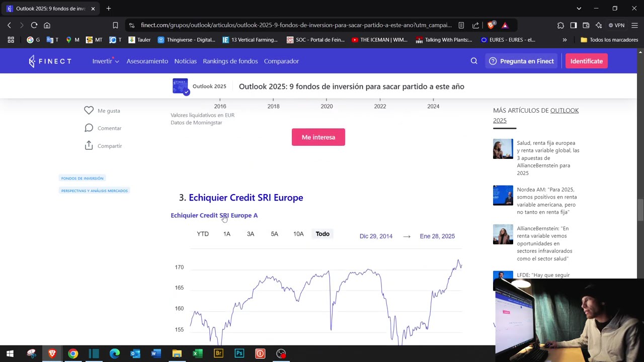Open the Brave Shields lion icon
The width and height of the screenshot is (644, 362).
click(491, 25)
